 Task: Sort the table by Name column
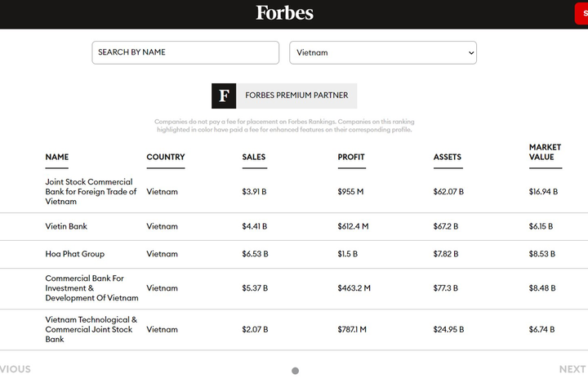pos(57,157)
